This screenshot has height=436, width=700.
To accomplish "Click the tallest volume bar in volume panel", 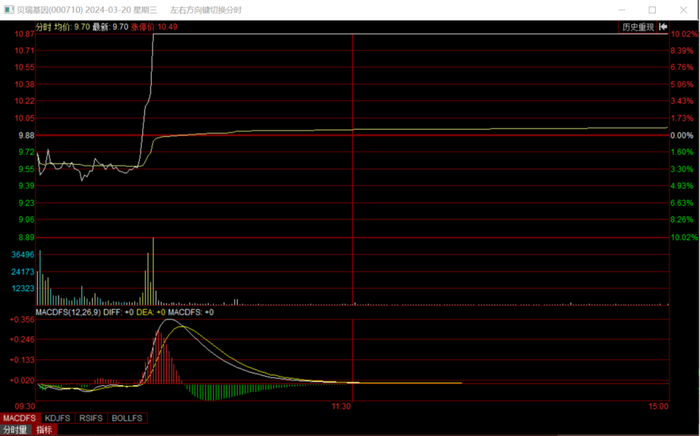I will click(x=153, y=271).
